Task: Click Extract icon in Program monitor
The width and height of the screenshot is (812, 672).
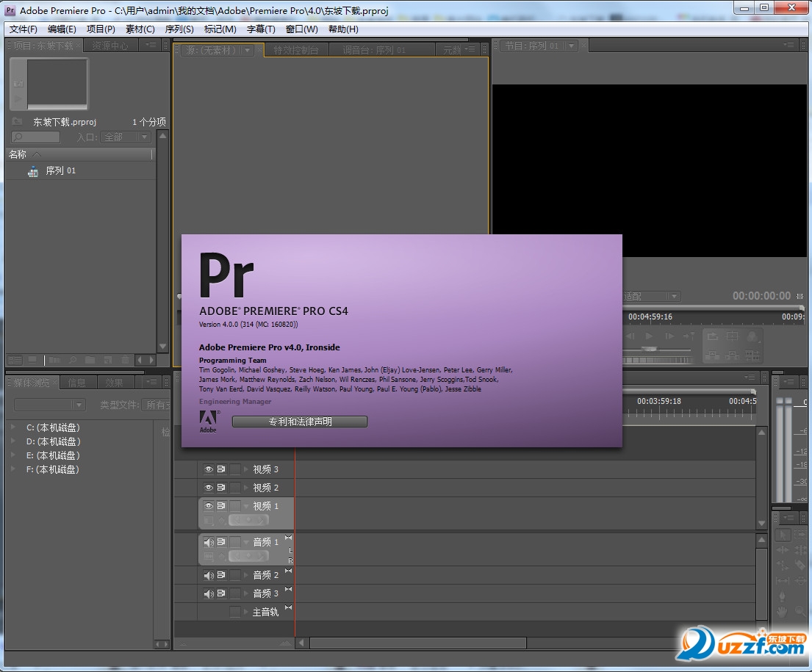Action: click(x=732, y=355)
